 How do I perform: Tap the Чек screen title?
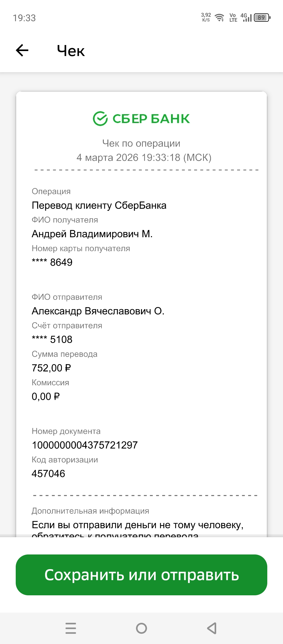[71, 51]
